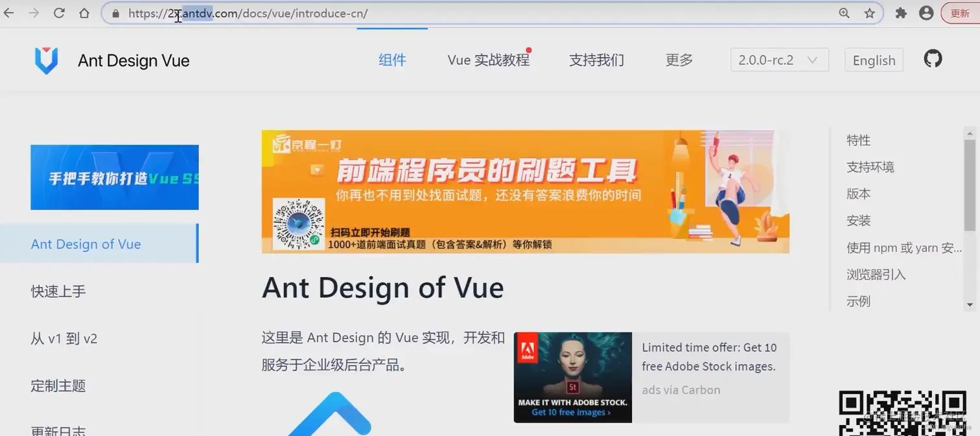980x436 pixels.
Task: Jump to 支持环境 anchor link
Action: [870, 167]
